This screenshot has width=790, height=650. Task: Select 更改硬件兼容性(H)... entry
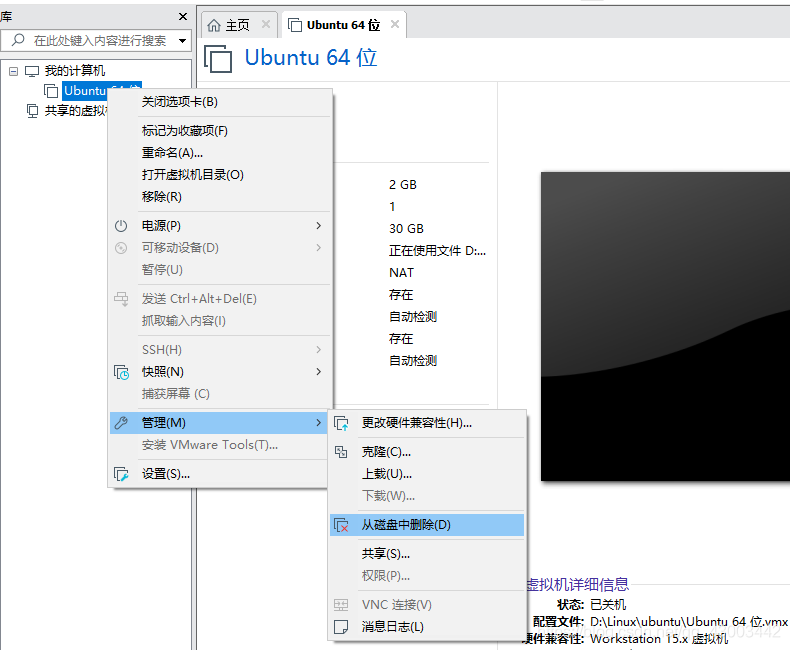[427, 423]
